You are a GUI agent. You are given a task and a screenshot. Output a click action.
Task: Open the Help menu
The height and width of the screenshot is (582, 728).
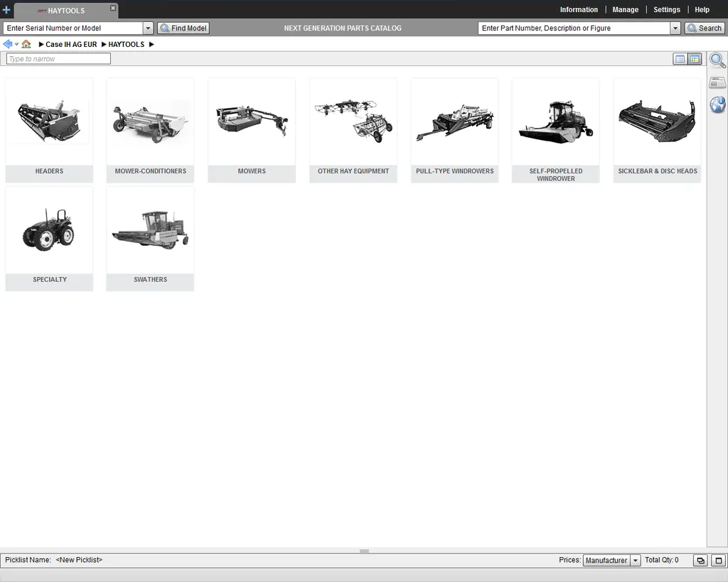tap(702, 9)
